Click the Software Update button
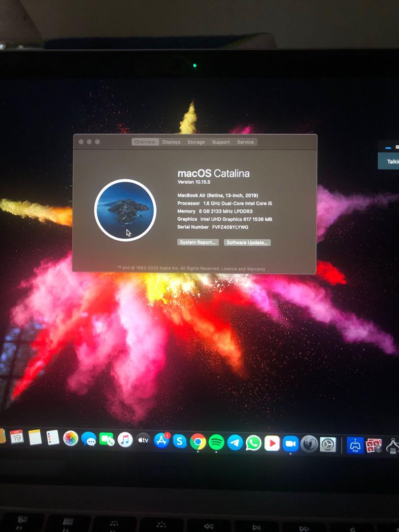 [x=247, y=242]
